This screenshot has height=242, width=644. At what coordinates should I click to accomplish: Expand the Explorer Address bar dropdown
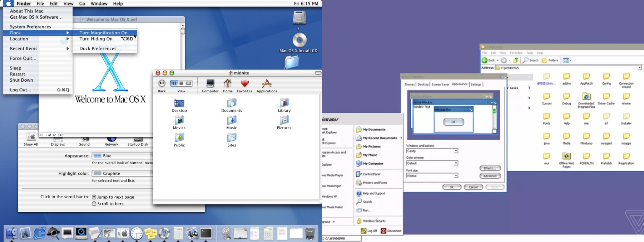tap(639, 68)
